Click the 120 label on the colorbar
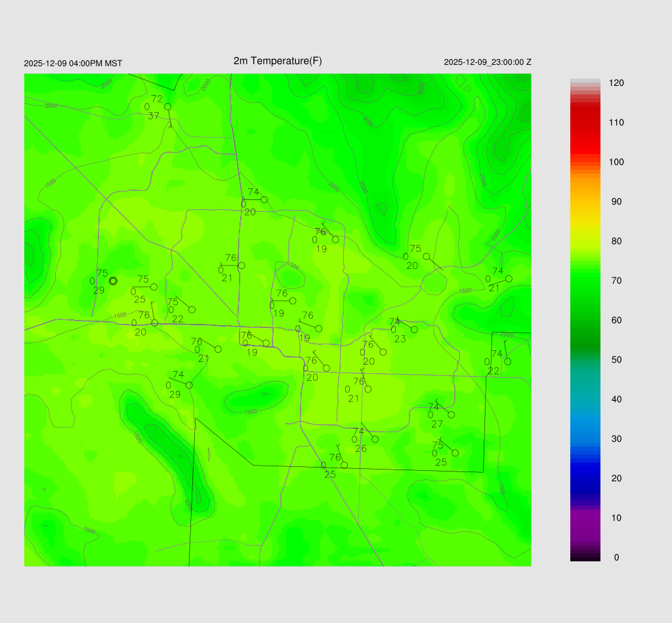Screen dimensions: 672x623 [x=616, y=83]
